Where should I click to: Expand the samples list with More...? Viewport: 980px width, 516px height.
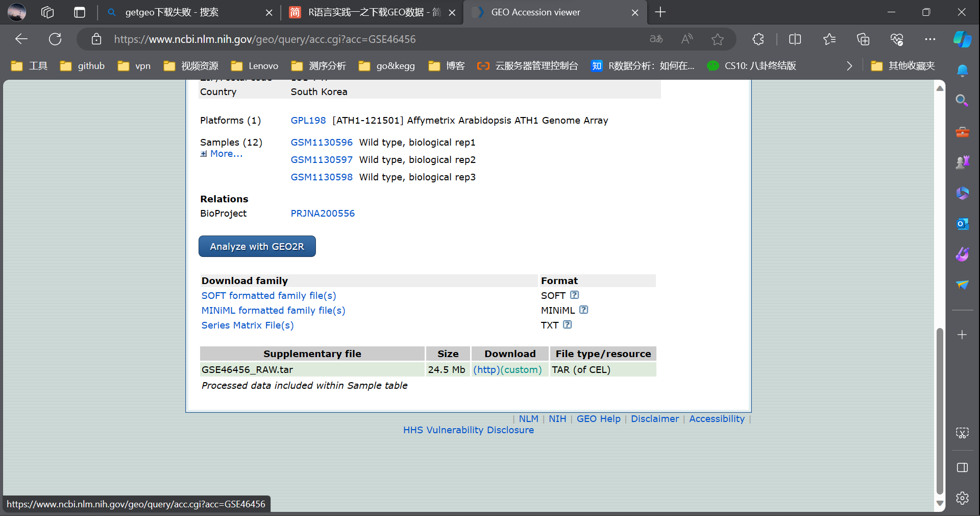[226, 154]
